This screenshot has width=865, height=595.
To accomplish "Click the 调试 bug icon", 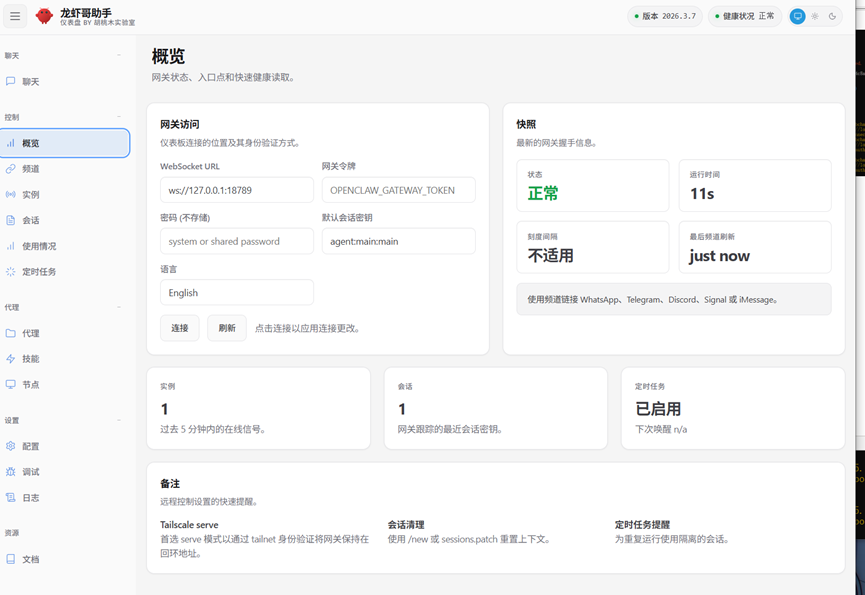I will click(x=11, y=472).
